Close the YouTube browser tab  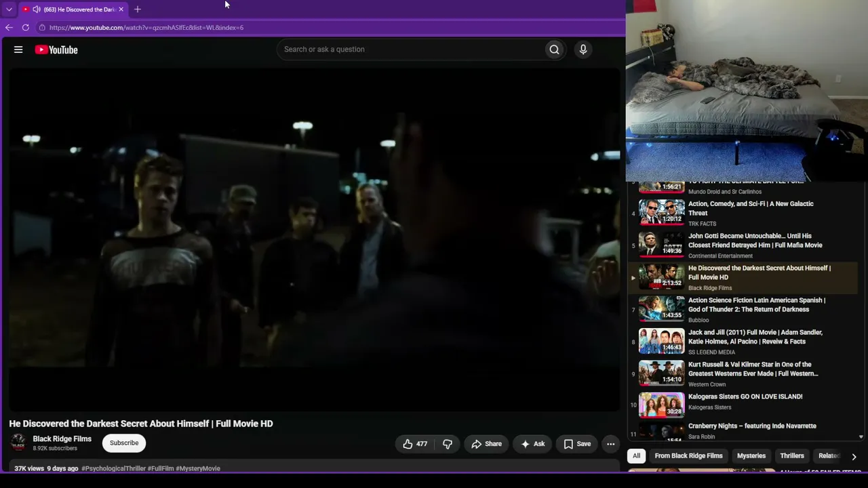click(121, 9)
